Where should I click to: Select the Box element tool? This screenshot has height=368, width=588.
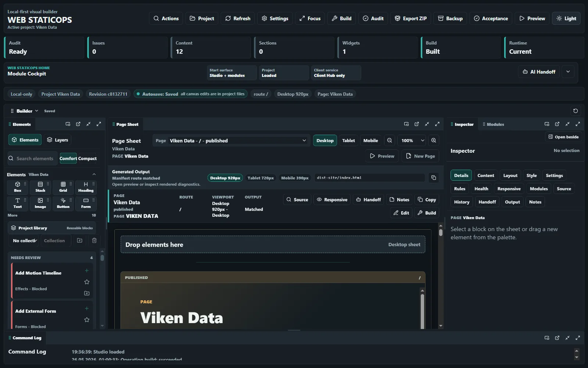tap(17, 187)
